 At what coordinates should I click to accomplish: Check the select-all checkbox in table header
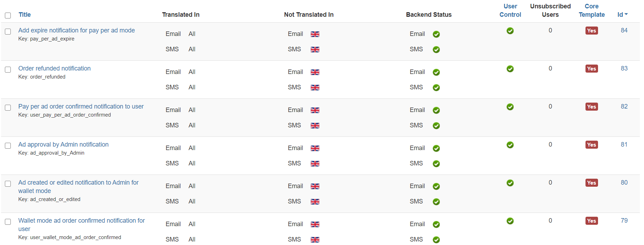[x=8, y=15]
